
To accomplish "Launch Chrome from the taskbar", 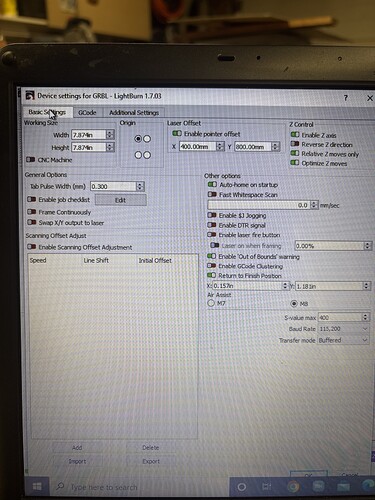I will click(x=293, y=487).
